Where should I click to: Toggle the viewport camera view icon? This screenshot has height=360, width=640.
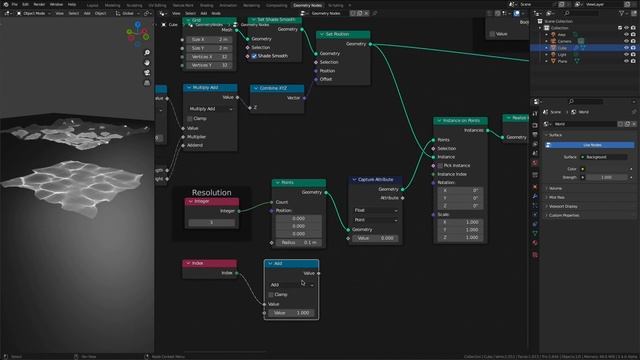pyautogui.click(x=147, y=73)
